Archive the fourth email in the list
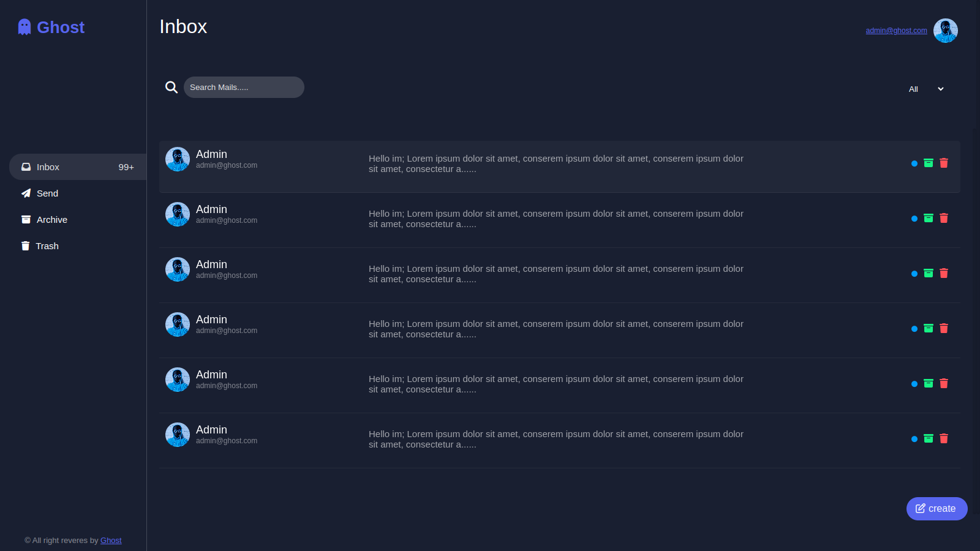Viewport: 980px width, 551px height. pos(929,328)
